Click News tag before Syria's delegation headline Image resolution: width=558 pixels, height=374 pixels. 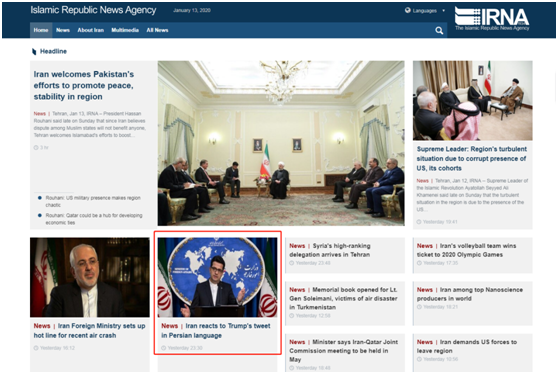(x=297, y=246)
